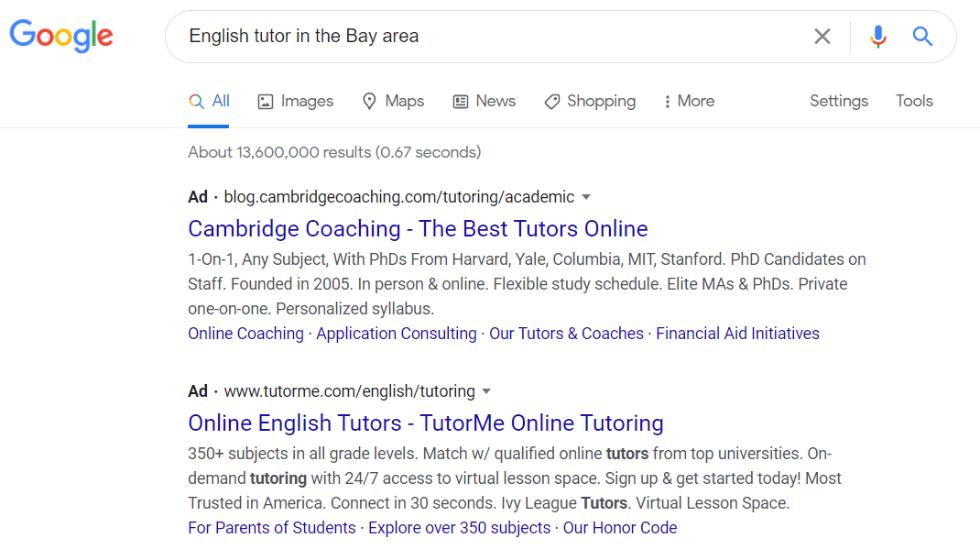Switch to the All results tab
This screenshot has width=980, height=560.
[209, 101]
